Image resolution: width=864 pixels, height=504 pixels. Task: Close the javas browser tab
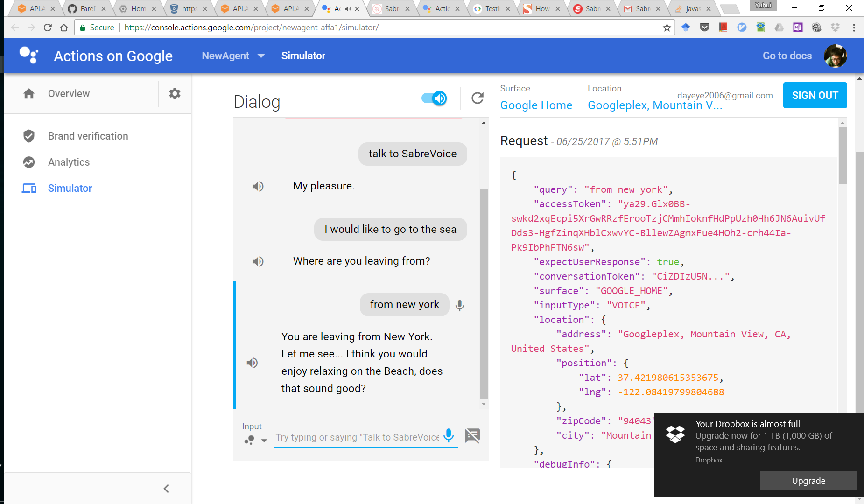(x=709, y=8)
